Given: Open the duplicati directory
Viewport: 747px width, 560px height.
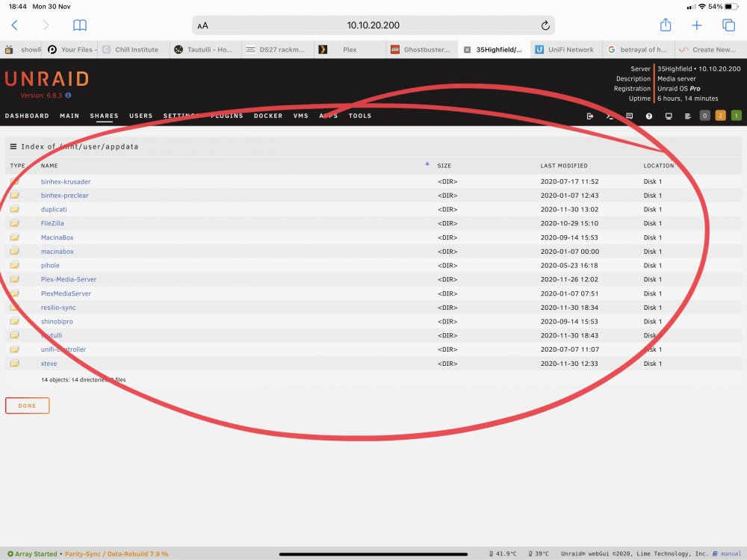Looking at the screenshot, I should 54,209.
